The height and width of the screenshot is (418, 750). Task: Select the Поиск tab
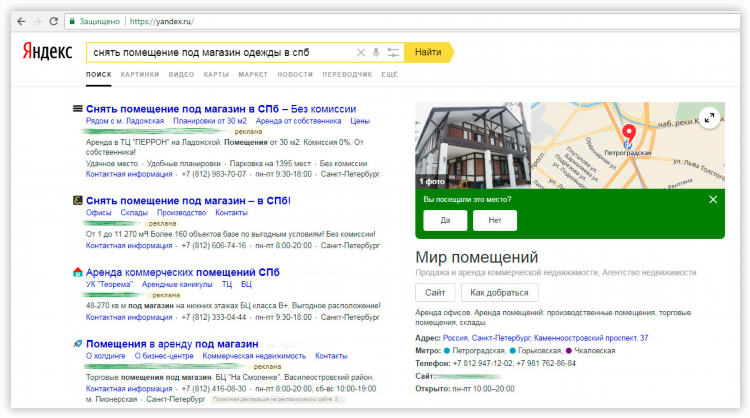point(99,75)
